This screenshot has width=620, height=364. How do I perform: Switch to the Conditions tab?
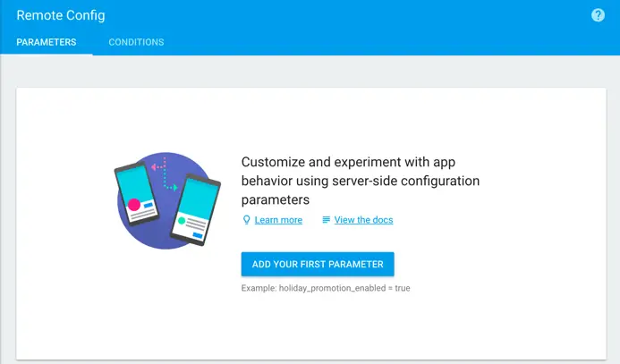[136, 42]
